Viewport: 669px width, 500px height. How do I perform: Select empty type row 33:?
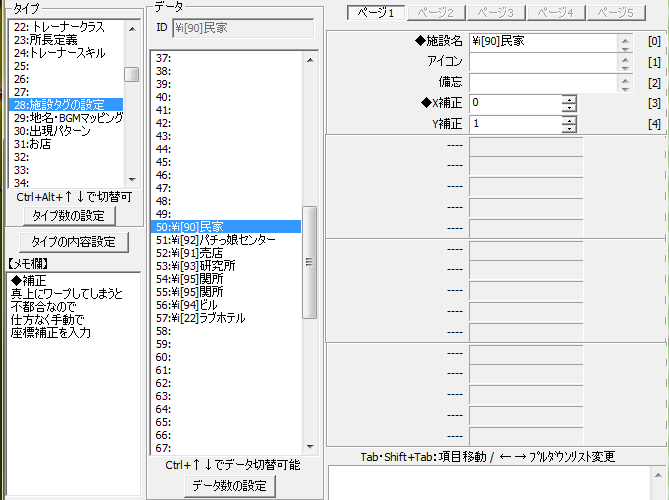(66, 170)
